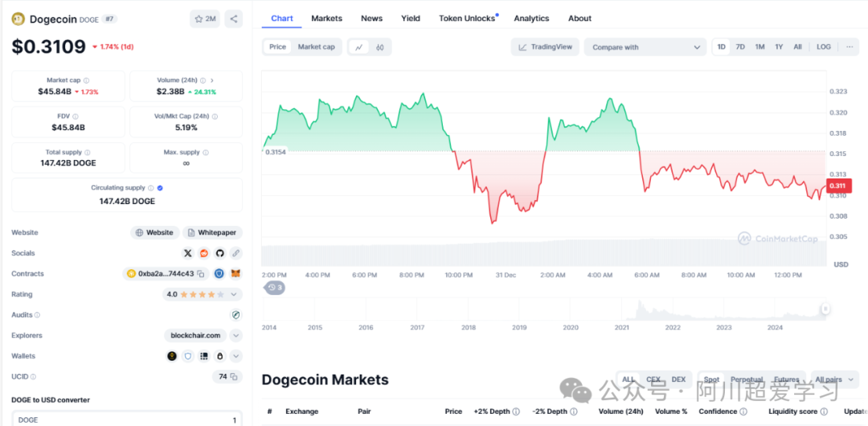Switch chart to candlestick view
This screenshot has height=426, width=868.
click(379, 47)
